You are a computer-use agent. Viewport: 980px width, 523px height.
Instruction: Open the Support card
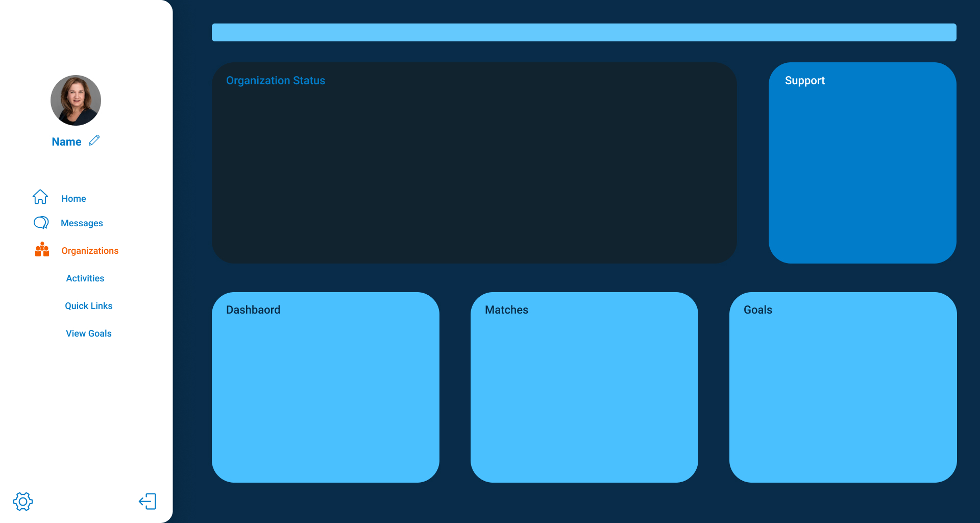pos(863,163)
